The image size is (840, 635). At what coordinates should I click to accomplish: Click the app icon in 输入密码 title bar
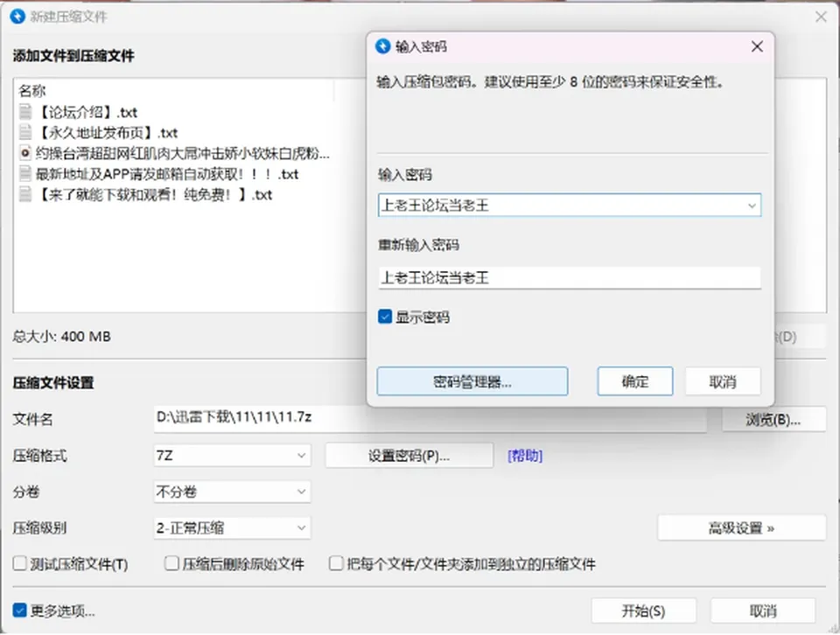pyautogui.click(x=382, y=46)
